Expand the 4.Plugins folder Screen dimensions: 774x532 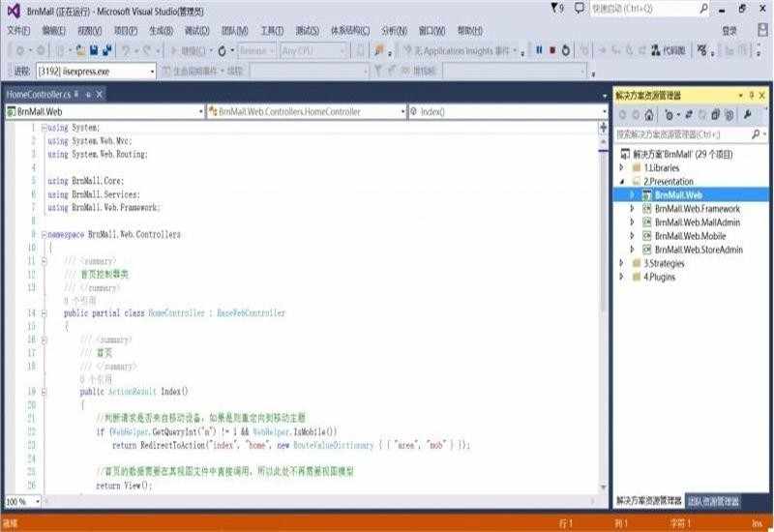point(622,277)
